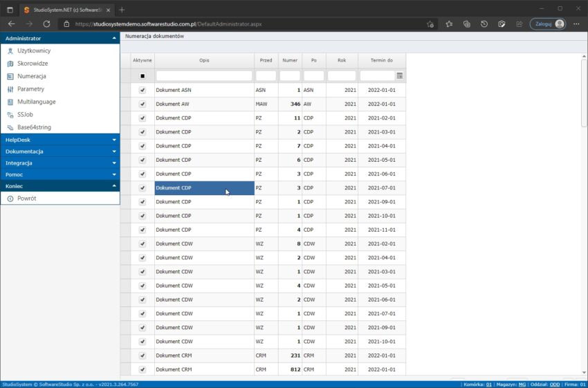Expand the Integracja section

click(x=59, y=163)
